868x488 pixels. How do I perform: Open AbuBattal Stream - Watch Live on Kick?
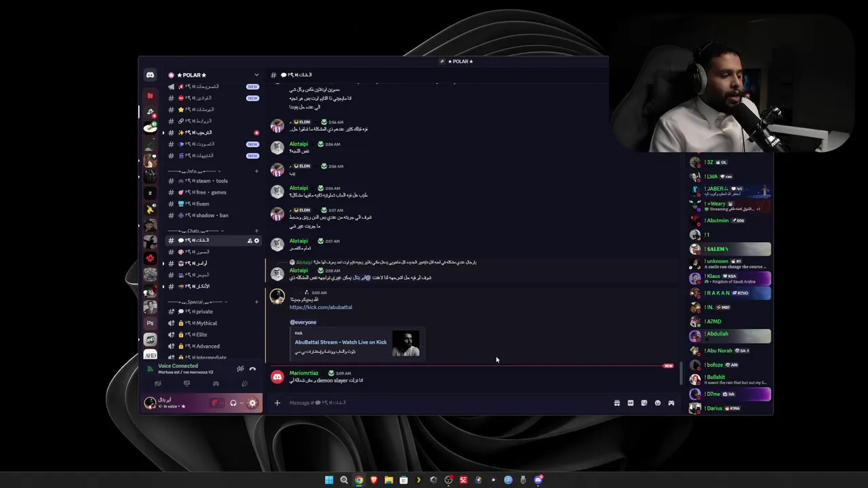tap(340, 342)
